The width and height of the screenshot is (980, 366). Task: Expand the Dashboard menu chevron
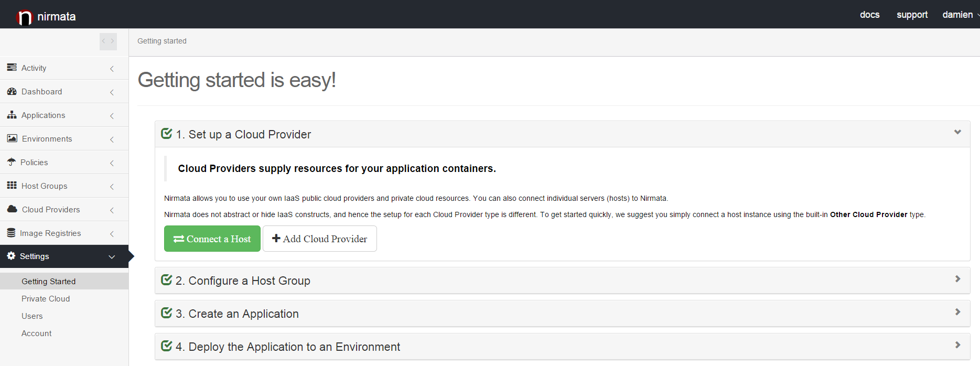[112, 92]
